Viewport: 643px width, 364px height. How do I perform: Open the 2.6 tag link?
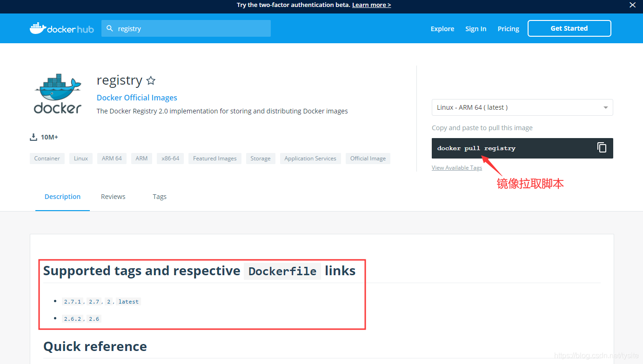coord(94,319)
